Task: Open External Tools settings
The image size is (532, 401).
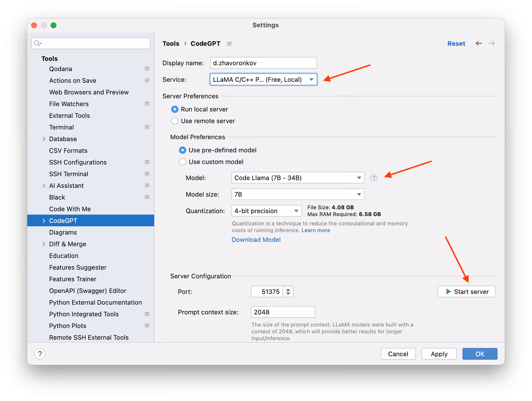Action: click(x=69, y=115)
